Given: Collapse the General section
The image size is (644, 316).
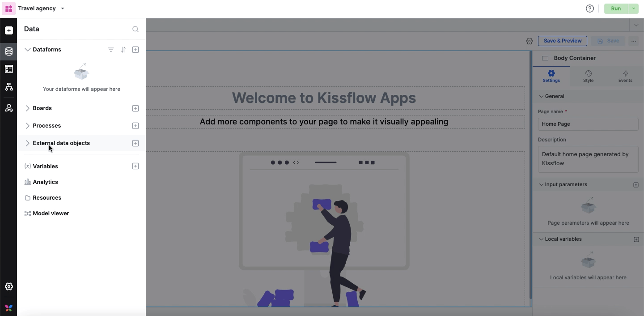Looking at the screenshot, I should (x=541, y=96).
